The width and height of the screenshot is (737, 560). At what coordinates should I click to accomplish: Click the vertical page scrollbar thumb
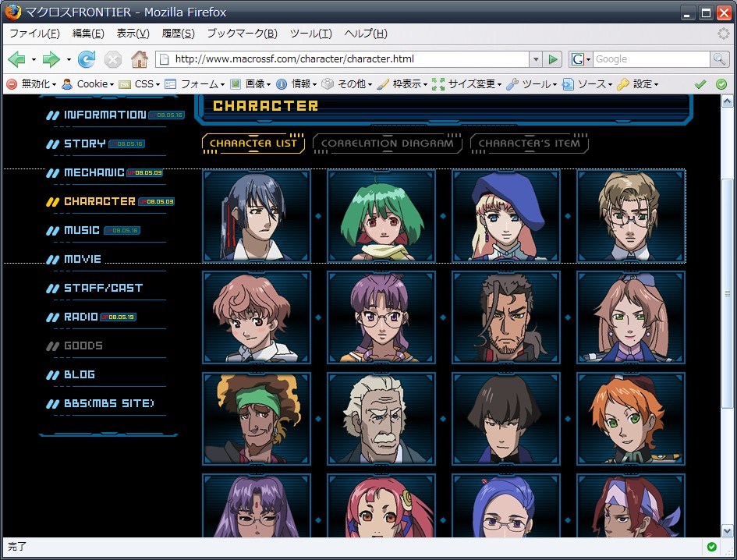pyautogui.click(x=728, y=292)
